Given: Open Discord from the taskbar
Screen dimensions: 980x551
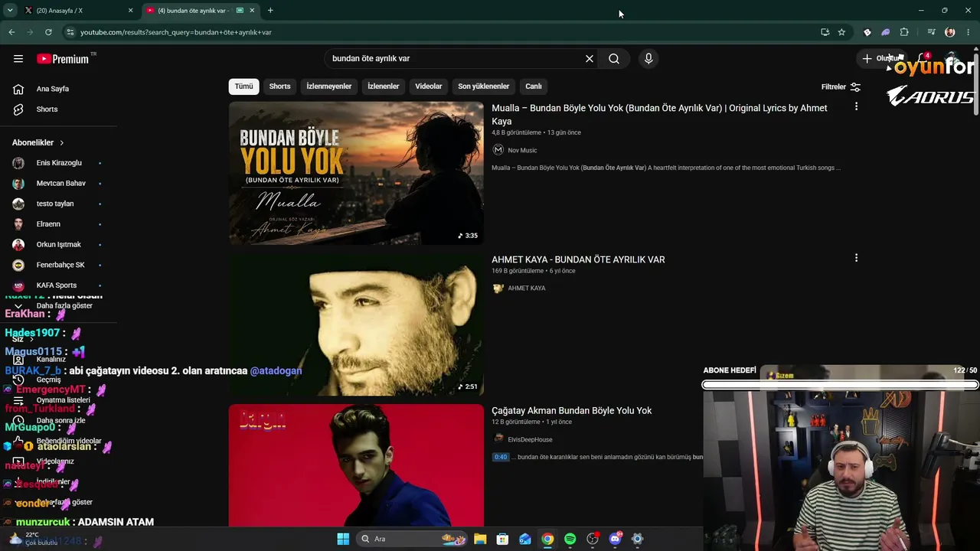Looking at the screenshot, I should click(x=615, y=539).
